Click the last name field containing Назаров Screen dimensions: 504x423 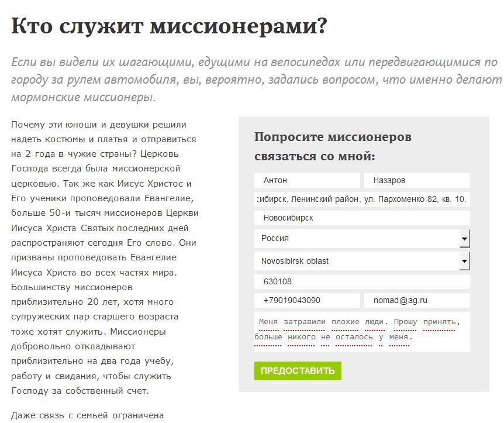tap(417, 180)
